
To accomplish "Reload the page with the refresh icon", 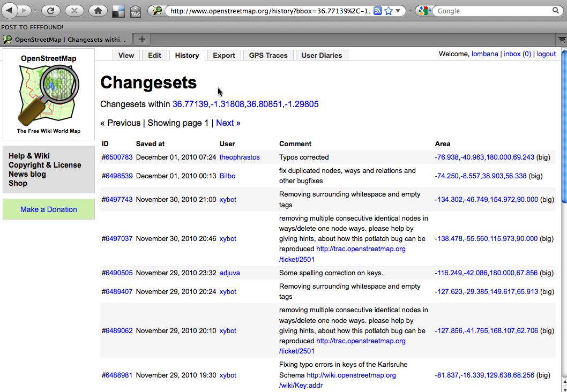I will [50, 11].
